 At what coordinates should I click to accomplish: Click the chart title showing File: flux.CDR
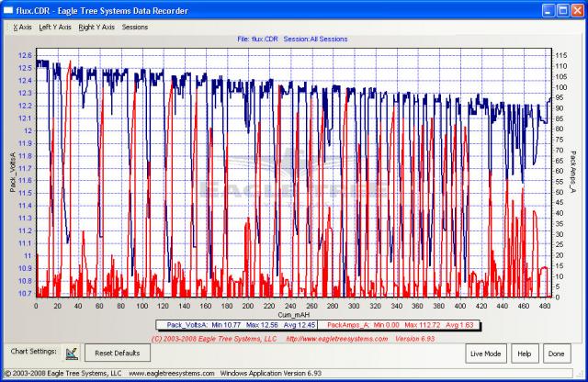click(x=294, y=39)
